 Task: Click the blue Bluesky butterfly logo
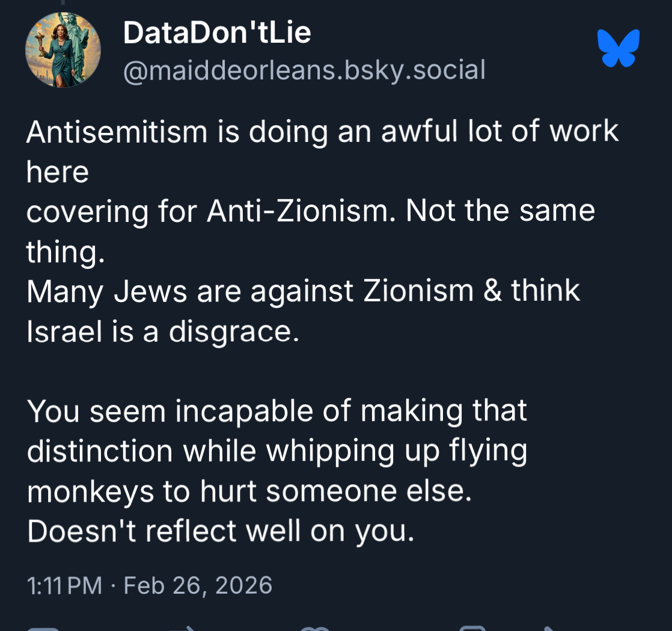click(618, 48)
